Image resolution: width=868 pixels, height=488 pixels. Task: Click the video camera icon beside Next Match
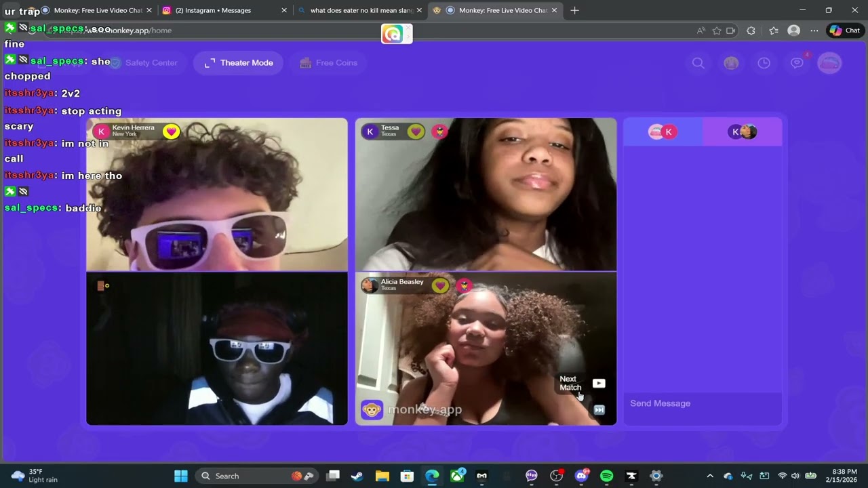[x=599, y=383]
